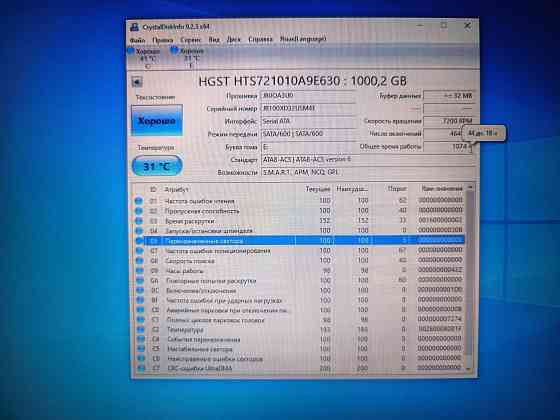Image resolution: width=560 pixels, height=420 pixels.
Task: Click current value 152 in Время раскрутки row
Action: [325, 220]
